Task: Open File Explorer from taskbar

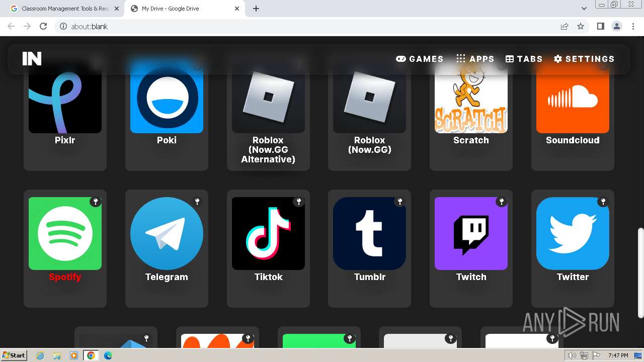Action: tap(57, 355)
